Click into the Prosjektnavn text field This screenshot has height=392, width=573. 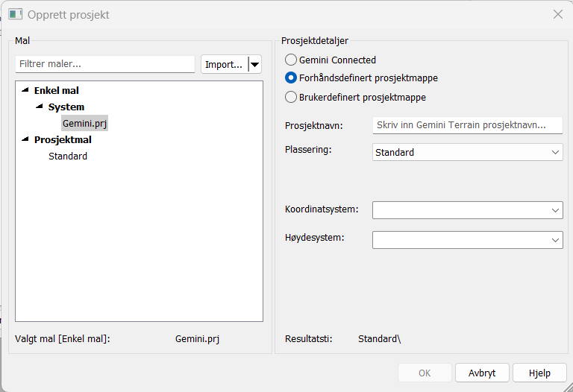click(x=467, y=125)
